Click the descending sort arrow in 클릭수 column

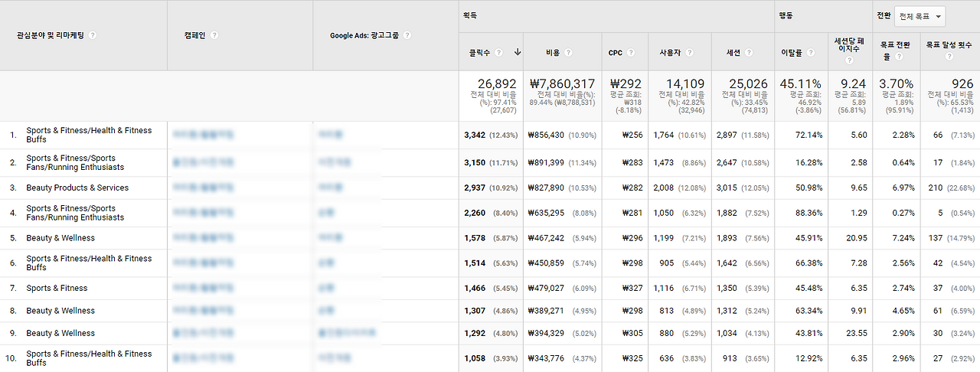click(518, 52)
